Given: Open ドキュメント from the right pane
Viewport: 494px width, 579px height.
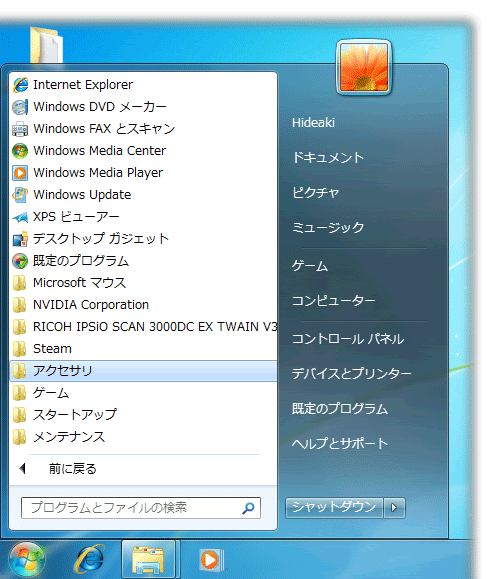Looking at the screenshot, I should (328, 158).
